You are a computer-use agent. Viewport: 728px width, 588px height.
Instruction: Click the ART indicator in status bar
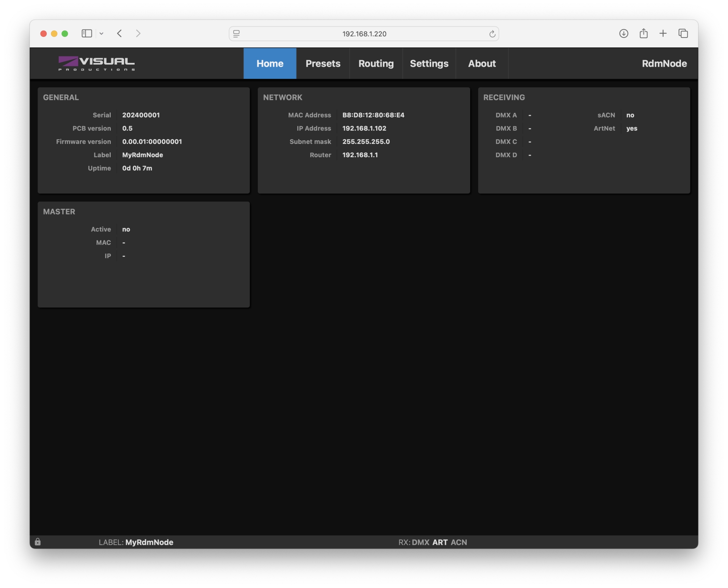pos(440,542)
